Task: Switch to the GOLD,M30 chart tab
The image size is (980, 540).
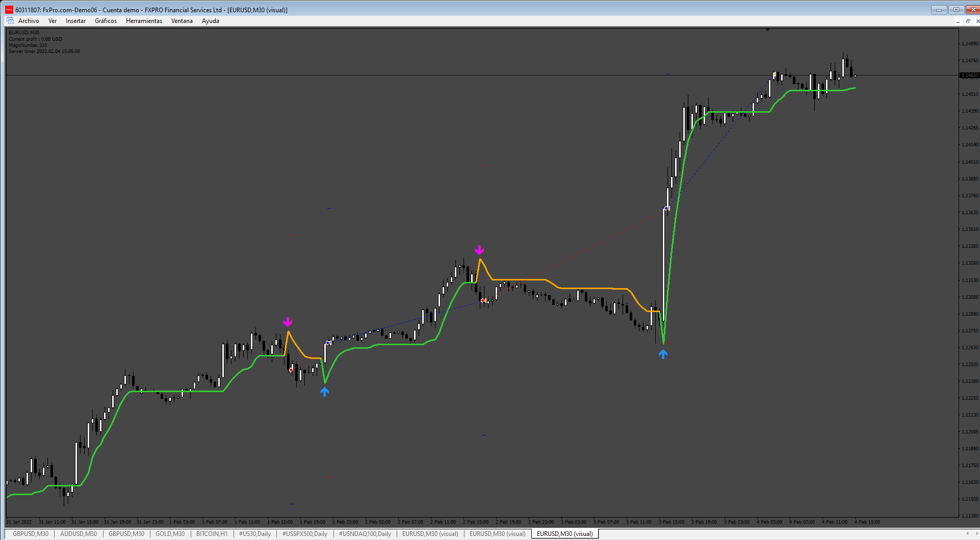Action: (170, 534)
